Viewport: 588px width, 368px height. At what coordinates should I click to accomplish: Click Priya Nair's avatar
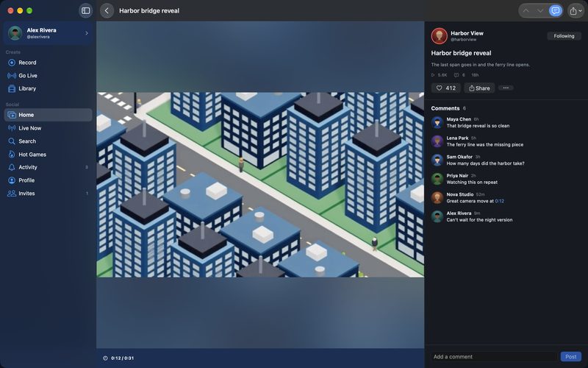[x=437, y=179]
